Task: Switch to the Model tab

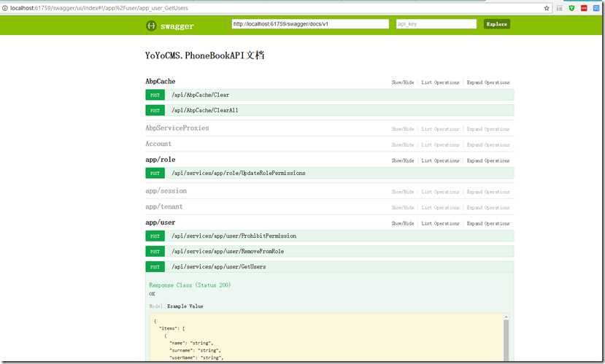Action: click(155, 306)
